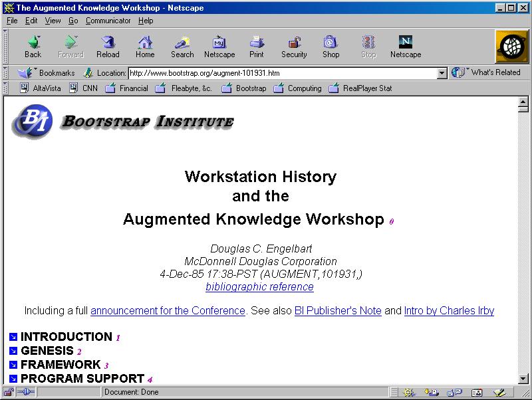Reload the current page
532x400 pixels.
[108, 43]
